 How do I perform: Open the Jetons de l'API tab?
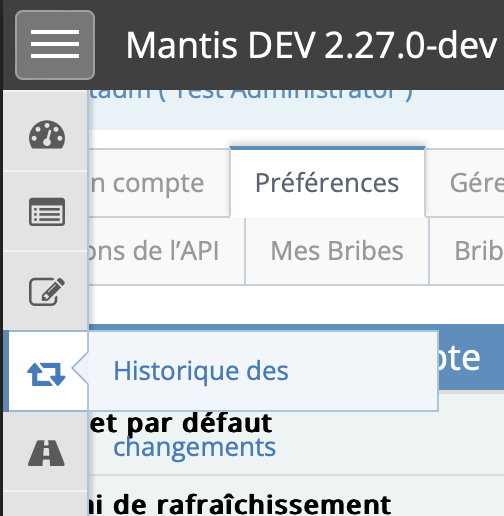click(x=166, y=251)
